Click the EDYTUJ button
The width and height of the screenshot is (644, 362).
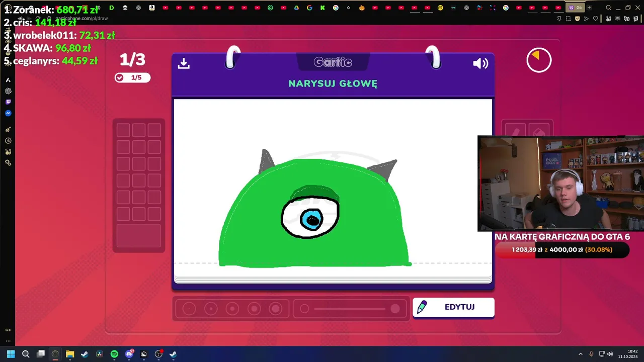453,307
